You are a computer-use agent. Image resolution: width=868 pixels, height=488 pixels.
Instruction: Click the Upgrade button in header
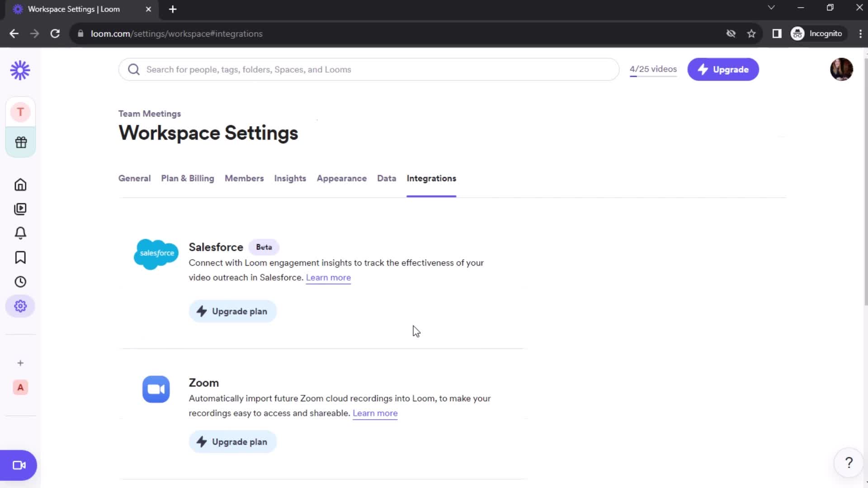point(724,70)
